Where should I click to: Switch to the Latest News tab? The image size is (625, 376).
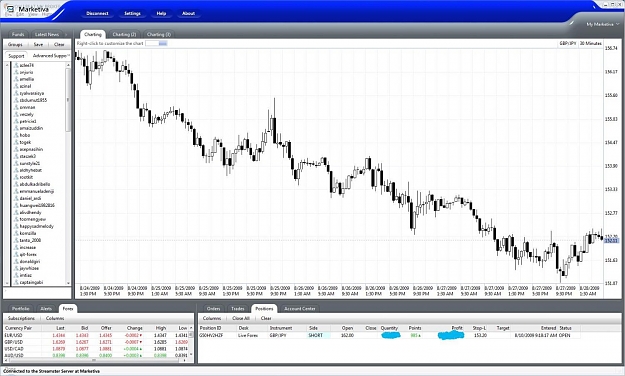point(47,35)
